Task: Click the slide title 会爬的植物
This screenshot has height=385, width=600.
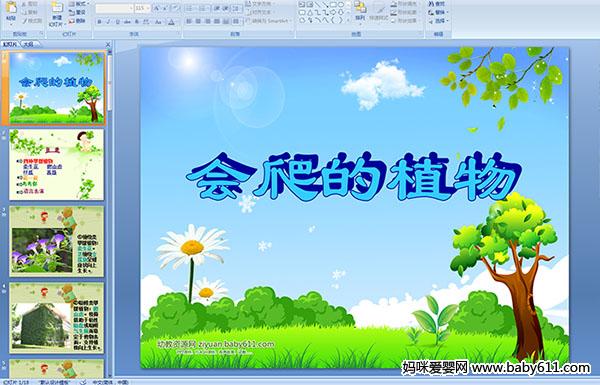Action: click(354, 177)
